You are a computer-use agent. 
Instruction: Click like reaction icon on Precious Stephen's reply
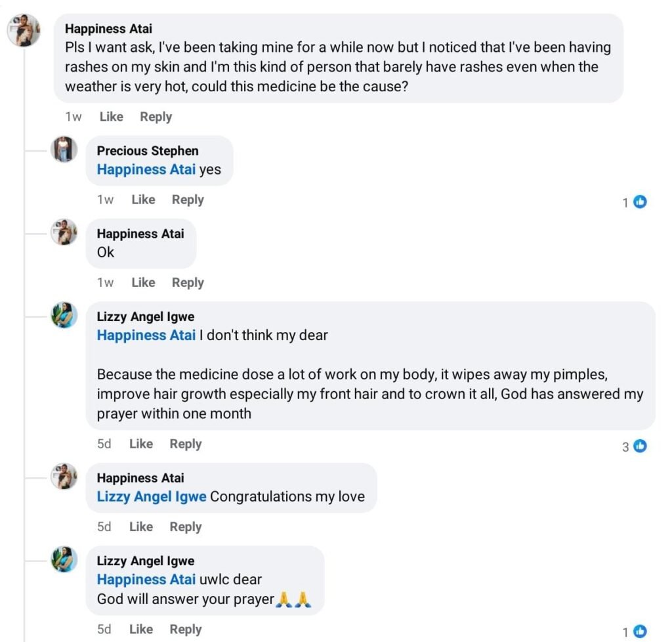[640, 202]
